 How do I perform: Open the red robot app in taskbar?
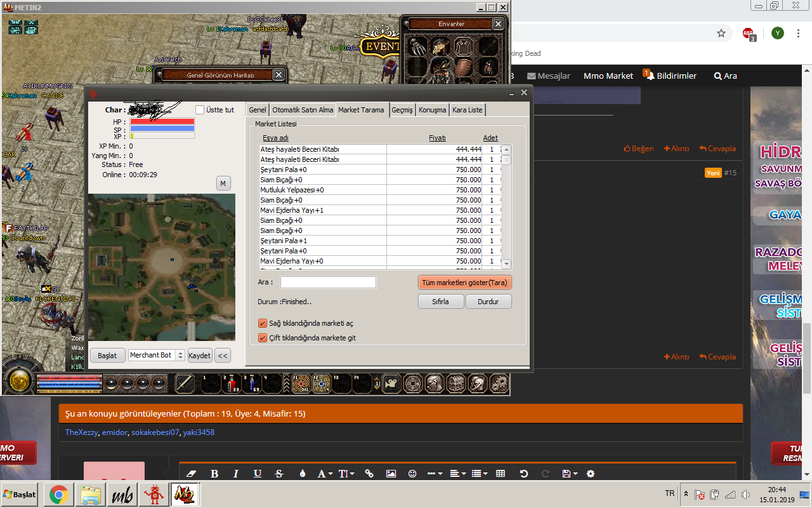153,494
